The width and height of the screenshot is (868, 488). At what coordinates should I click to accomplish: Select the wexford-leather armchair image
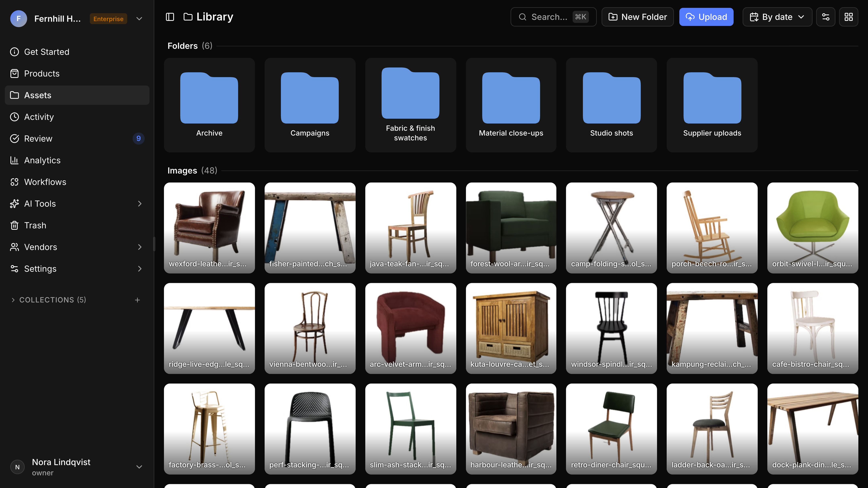point(209,228)
